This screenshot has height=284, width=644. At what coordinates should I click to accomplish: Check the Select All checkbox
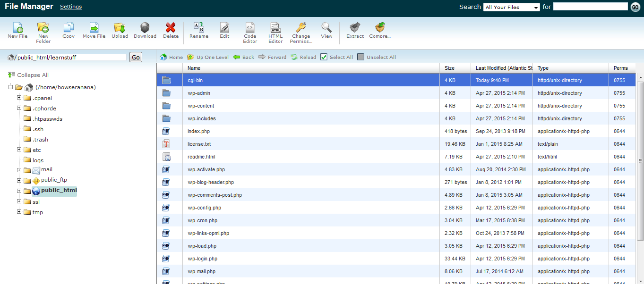point(324,57)
